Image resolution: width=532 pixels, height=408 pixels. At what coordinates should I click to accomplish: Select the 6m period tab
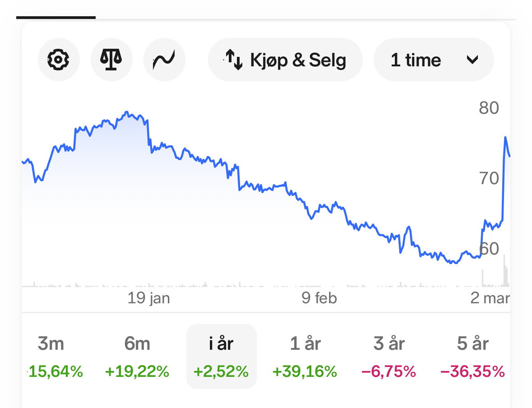pyautogui.click(x=137, y=356)
